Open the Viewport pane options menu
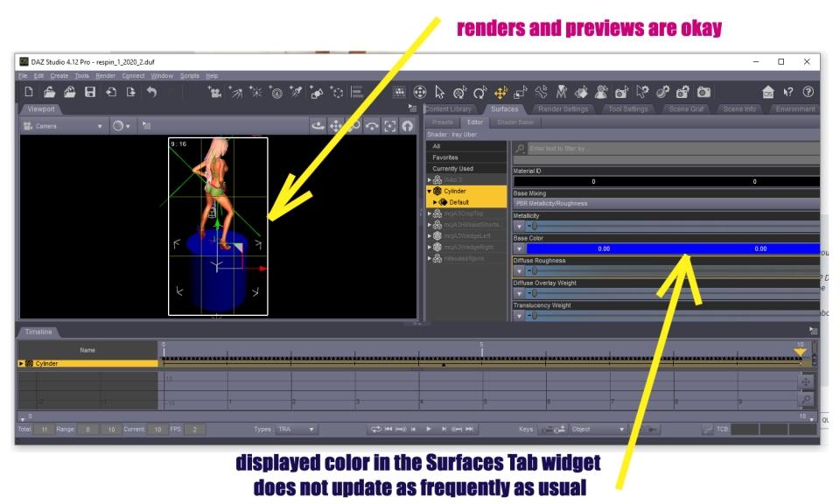Image resolution: width=840 pixels, height=504 pixels. click(412, 108)
